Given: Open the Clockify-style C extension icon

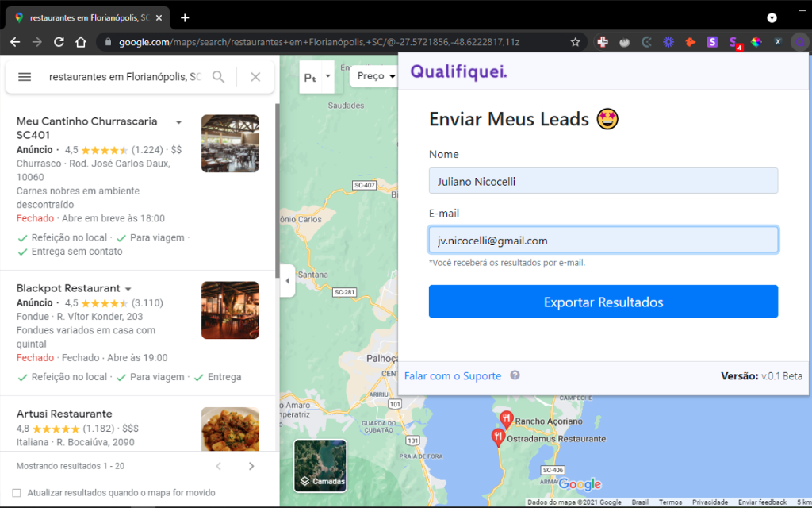Looking at the screenshot, I should 646,42.
